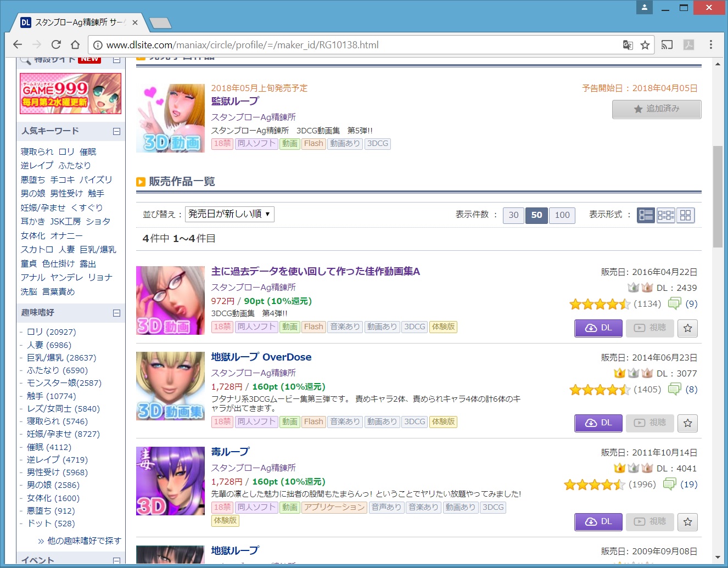Switch to medium grid display format

coord(666,215)
